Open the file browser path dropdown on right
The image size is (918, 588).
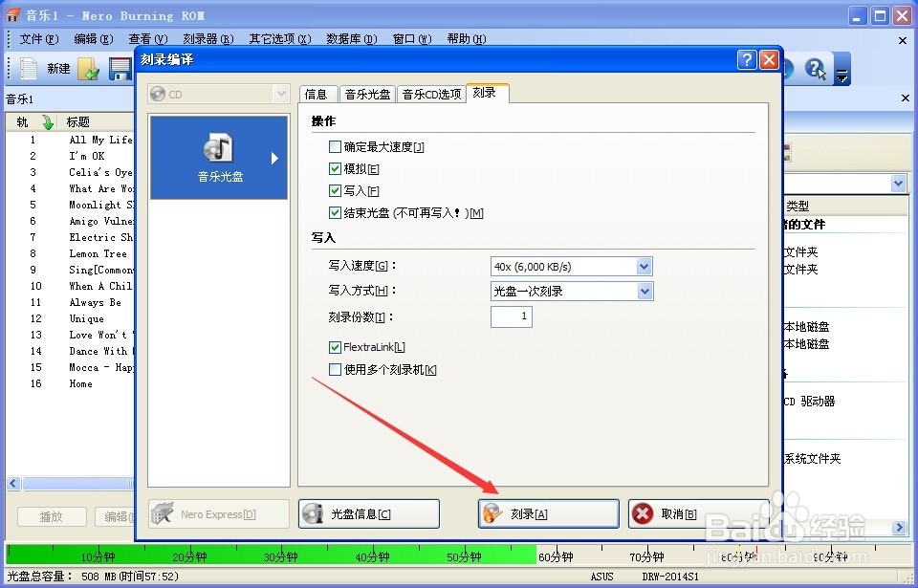(899, 184)
